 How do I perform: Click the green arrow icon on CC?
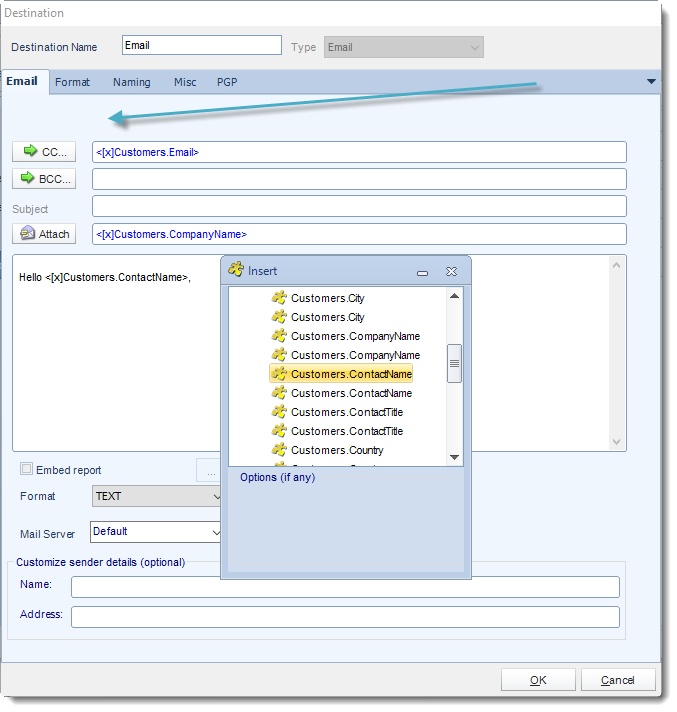click(x=30, y=150)
